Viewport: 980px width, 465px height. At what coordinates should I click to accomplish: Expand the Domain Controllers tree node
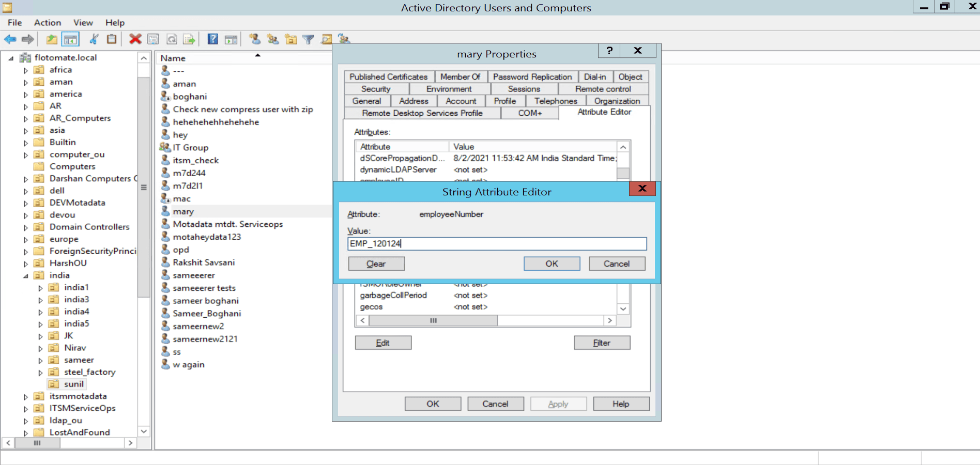pyautogui.click(x=25, y=227)
